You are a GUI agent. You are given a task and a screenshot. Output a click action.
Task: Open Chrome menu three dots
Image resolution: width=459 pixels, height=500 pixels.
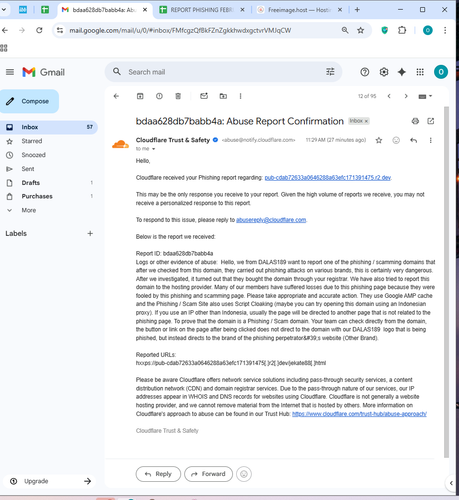click(x=445, y=31)
